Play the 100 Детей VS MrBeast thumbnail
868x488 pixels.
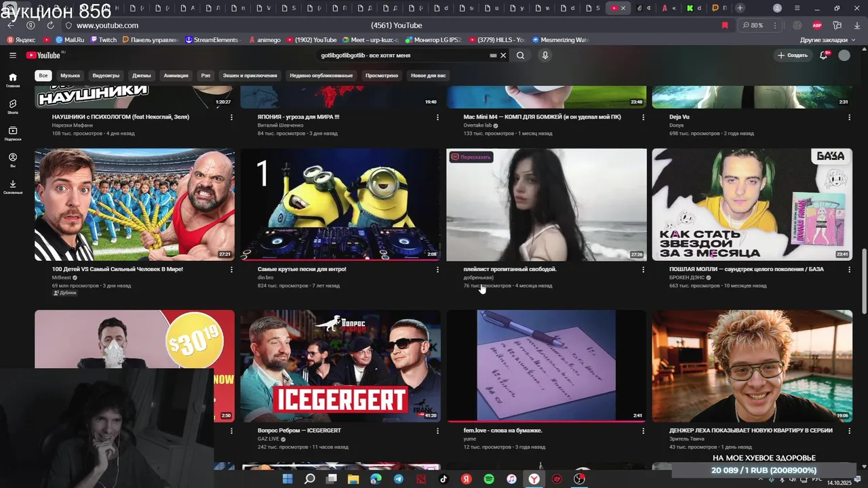click(x=134, y=204)
